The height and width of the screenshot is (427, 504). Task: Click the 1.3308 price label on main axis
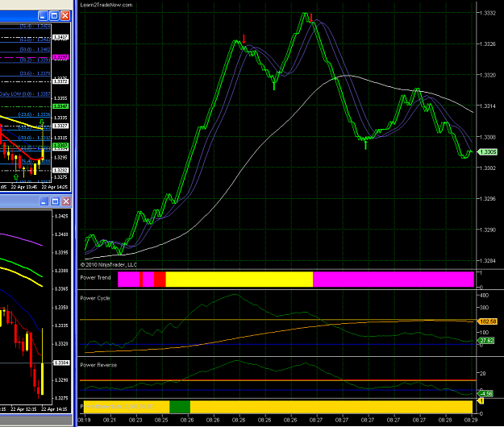tap(488, 137)
